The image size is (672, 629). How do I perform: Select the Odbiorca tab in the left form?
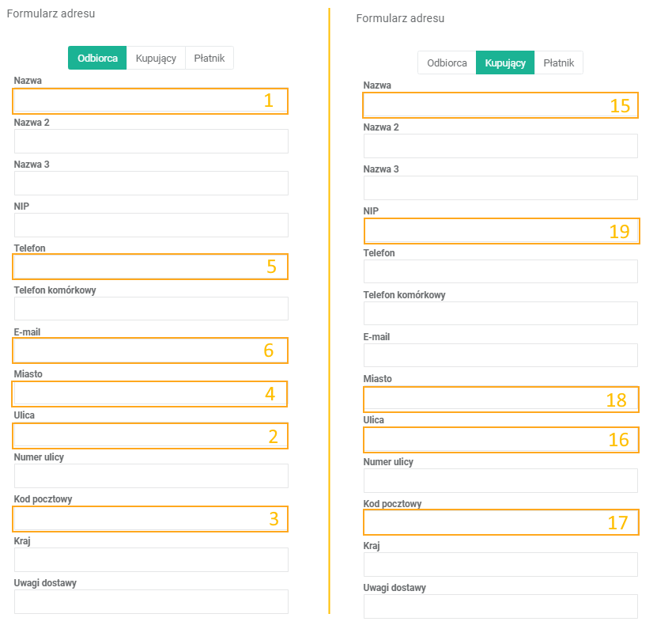pos(97,58)
